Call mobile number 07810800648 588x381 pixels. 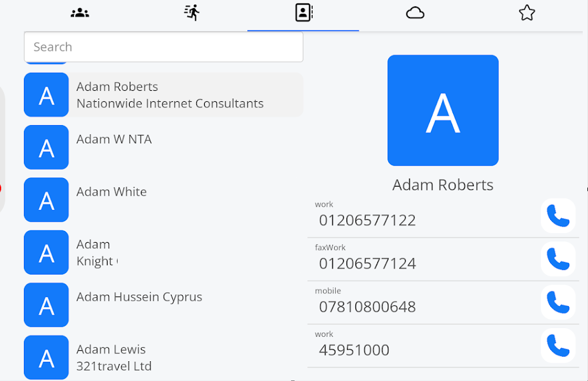[x=558, y=302]
